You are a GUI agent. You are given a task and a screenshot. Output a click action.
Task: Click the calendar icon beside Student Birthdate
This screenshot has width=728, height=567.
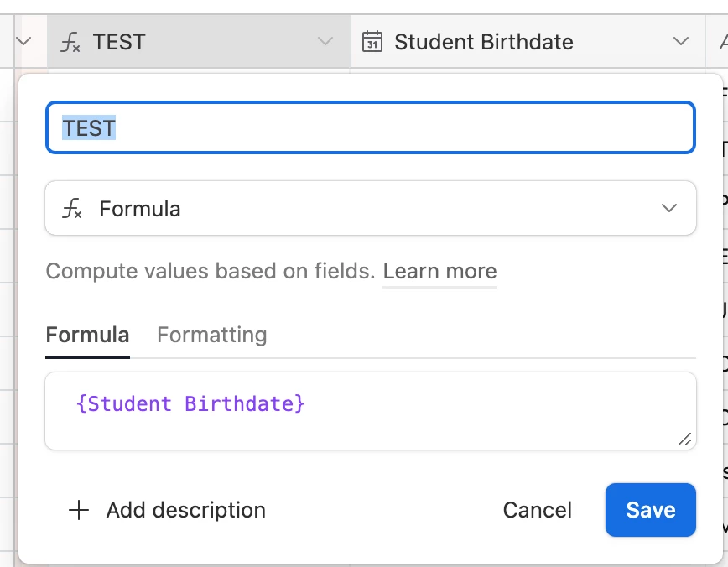(372, 42)
